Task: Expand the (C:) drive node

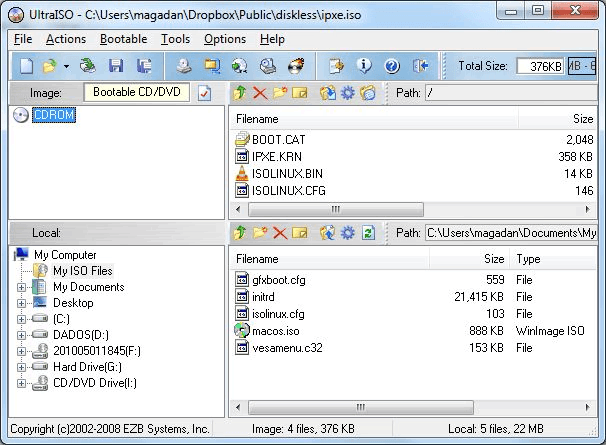Action: [22, 319]
